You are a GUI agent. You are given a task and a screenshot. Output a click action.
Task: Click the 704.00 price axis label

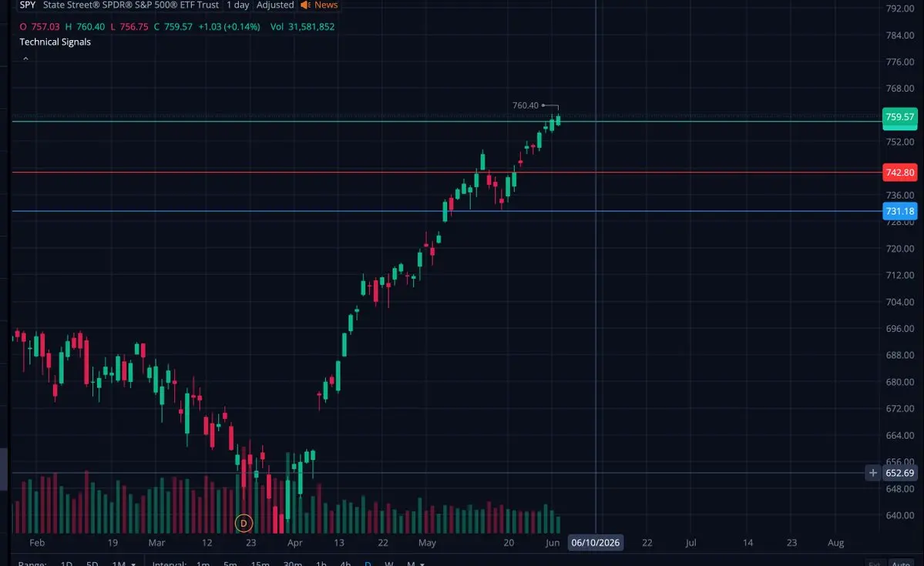pyautogui.click(x=900, y=302)
